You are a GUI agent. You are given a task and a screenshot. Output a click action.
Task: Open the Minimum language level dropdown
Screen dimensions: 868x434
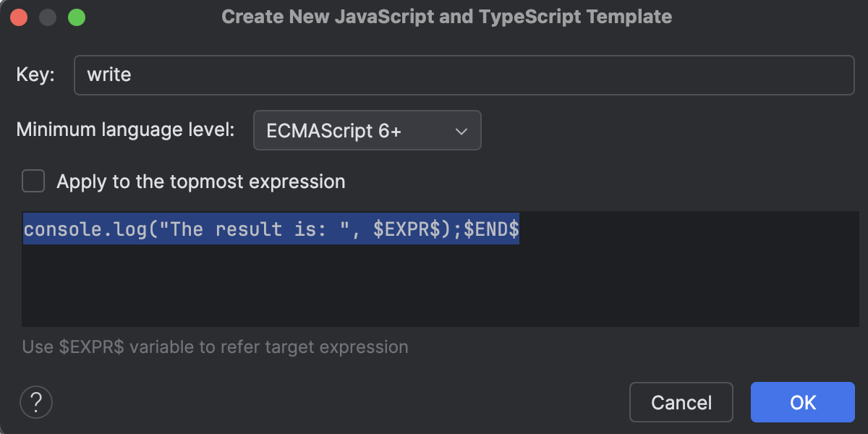click(367, 130)
